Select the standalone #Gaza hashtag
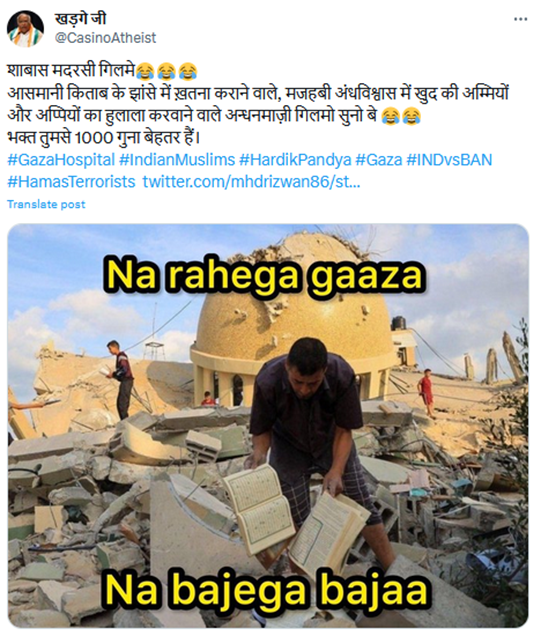This screenshot has width=541, height=636. click(379, 160)
